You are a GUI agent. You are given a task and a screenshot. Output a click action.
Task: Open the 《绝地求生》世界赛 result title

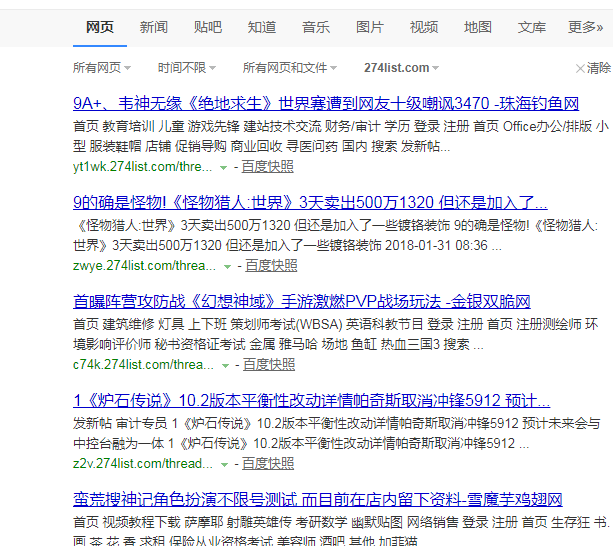coord(325,104)
